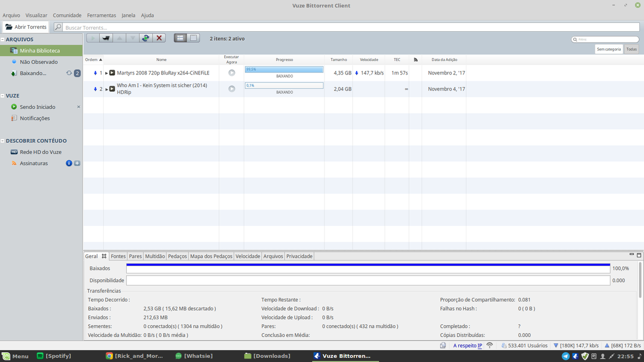Click the status bar copy pages icon
This screenshot has width=644, height=362.
point(443,346)
